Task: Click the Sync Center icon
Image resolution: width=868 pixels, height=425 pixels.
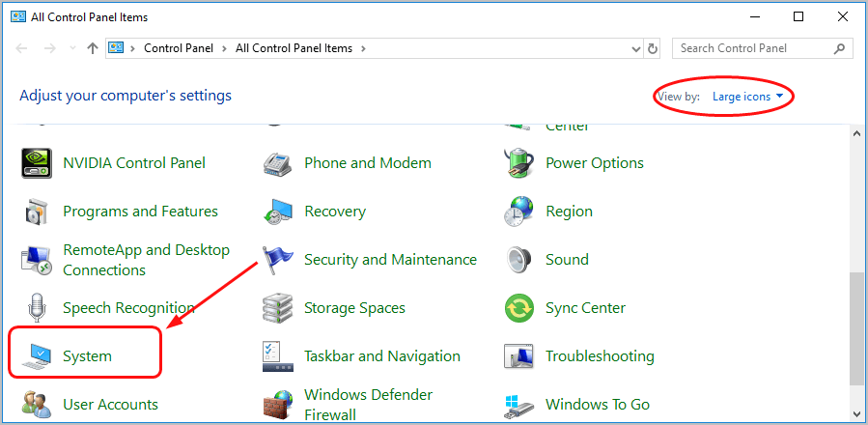Action: pos(518,308)
